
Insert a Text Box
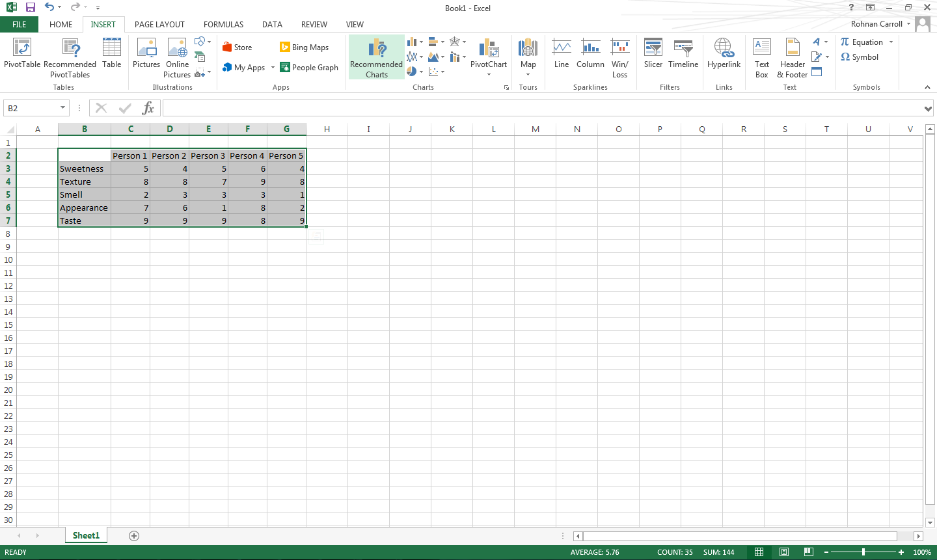(762, 58)
